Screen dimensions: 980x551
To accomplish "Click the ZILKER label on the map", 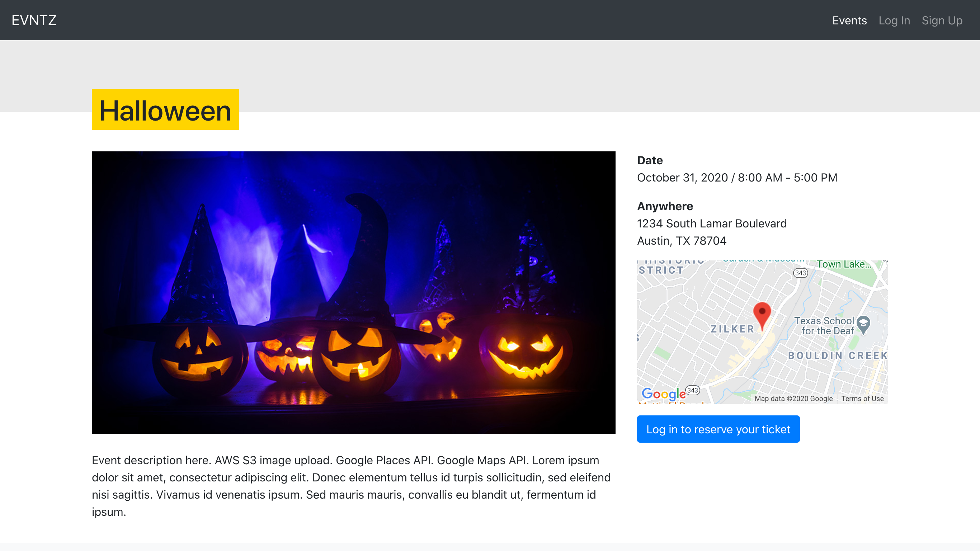I will click(732, 329).
